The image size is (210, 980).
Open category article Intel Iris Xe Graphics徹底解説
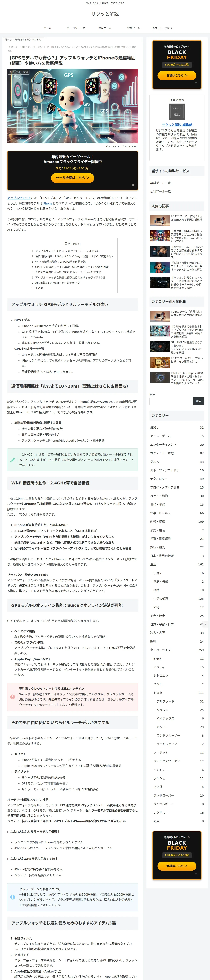pos(177,378)
